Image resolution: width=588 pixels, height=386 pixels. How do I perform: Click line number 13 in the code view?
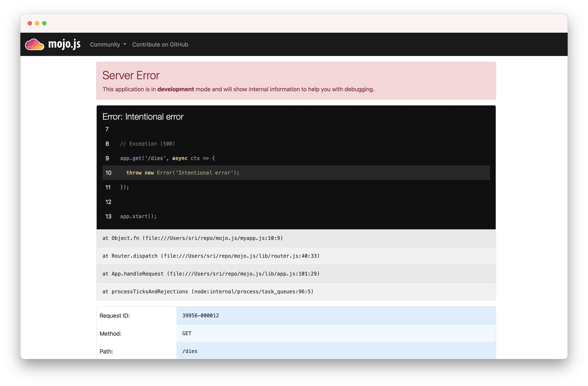(x=108, y=216)
